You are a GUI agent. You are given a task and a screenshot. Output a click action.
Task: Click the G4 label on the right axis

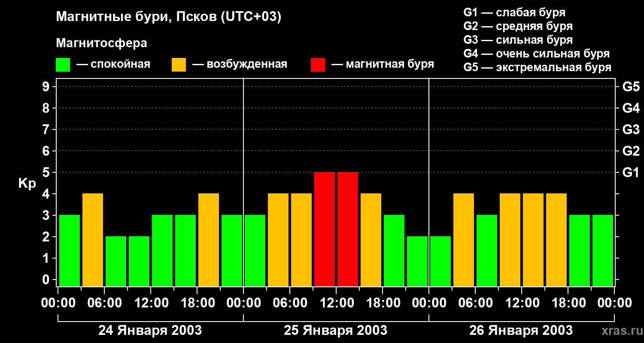(631, 108)
